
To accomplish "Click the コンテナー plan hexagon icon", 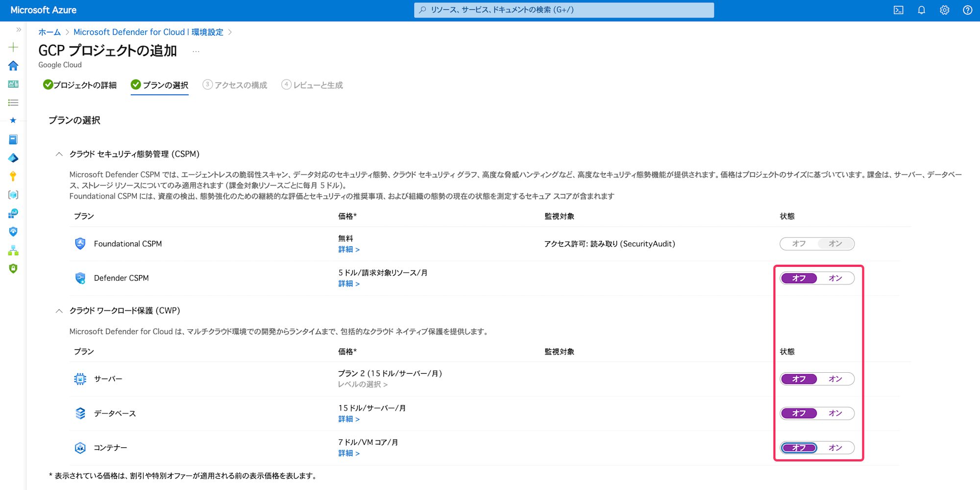I will point(80,448).
